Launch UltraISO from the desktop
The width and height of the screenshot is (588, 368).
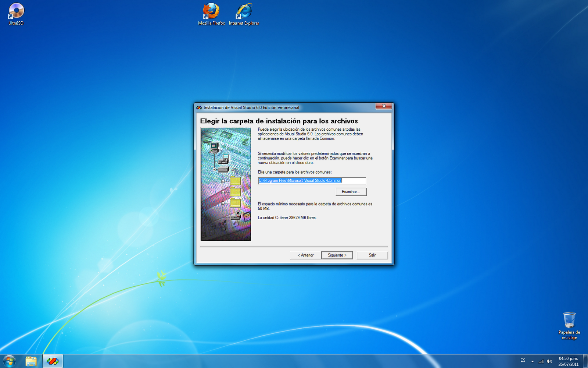pyautogui.click(x=15, y=11)
